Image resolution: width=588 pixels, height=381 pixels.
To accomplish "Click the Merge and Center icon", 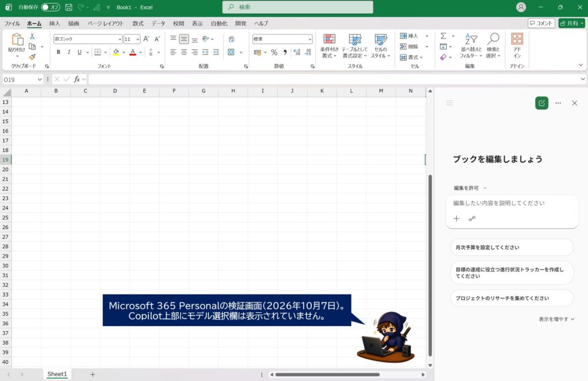I will [231, 52].
